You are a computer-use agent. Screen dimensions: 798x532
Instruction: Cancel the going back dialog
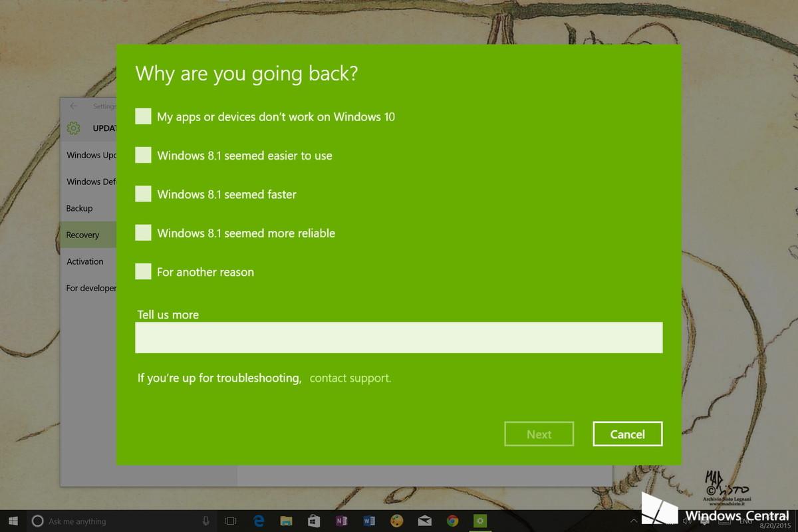tap(628, 434)
